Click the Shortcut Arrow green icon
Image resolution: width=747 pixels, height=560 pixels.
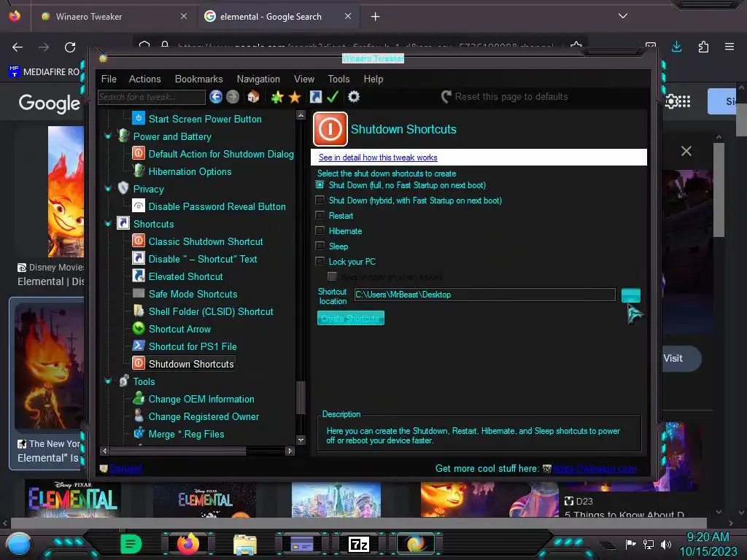(138, 328)
